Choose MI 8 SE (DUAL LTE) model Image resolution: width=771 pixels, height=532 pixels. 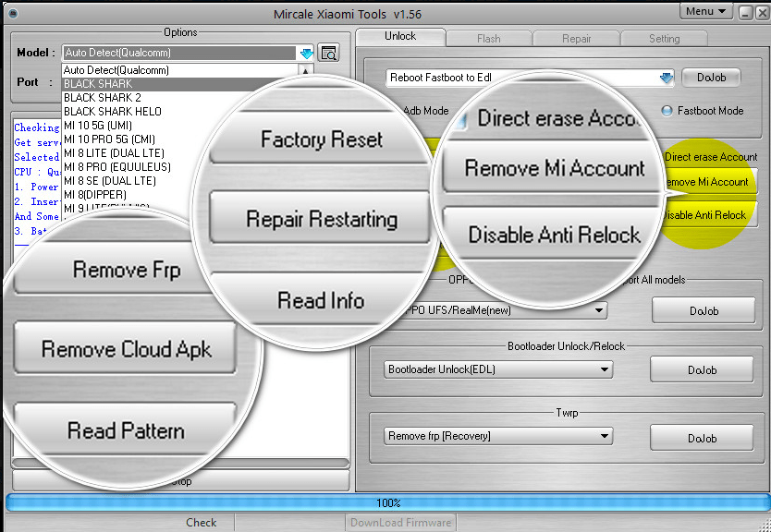coord(110,180)
